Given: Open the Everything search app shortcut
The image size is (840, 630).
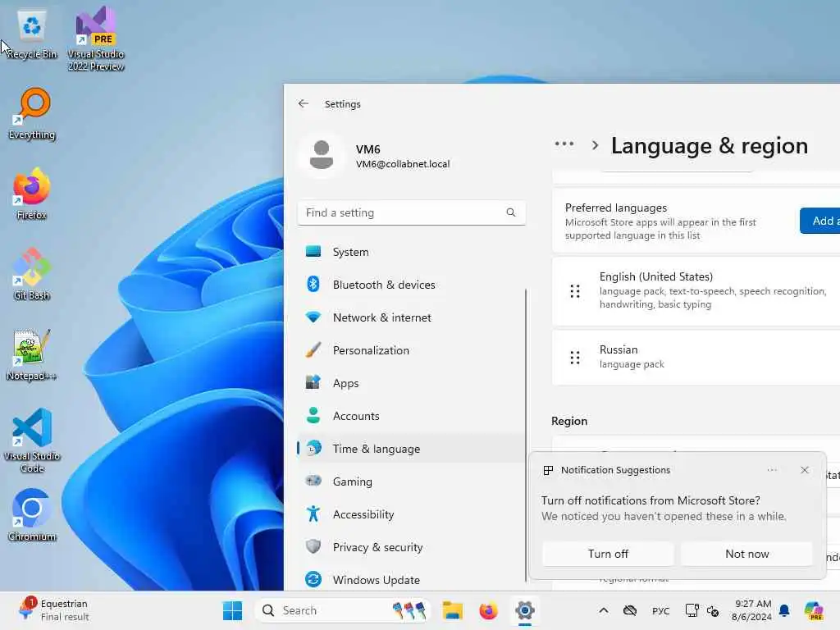Looking at the screenshot, I should click(32, 113).
